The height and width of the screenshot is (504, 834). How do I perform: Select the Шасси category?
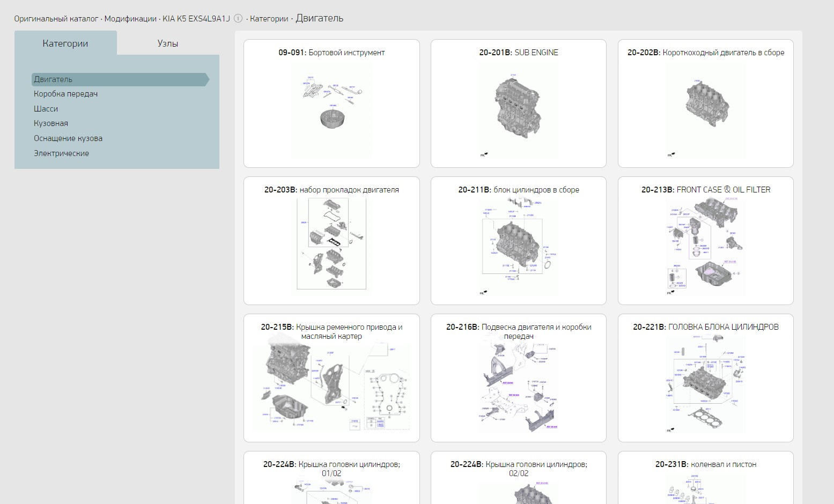tap(46, 109)
